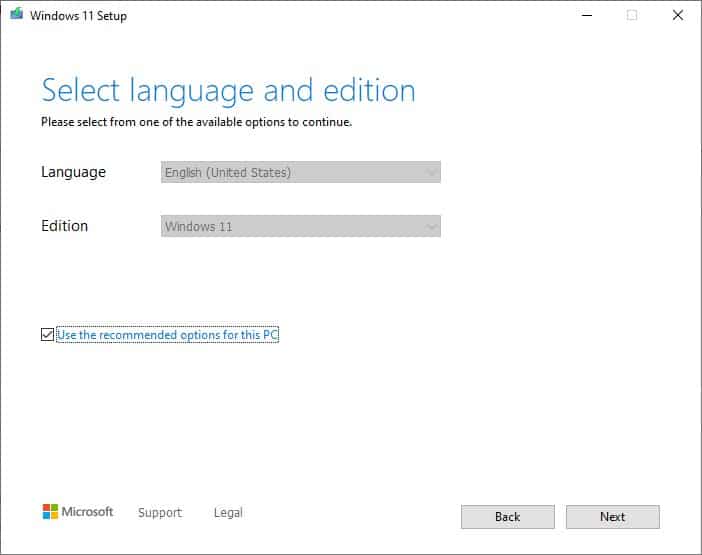The height and width of the screenshot is (555, 702).
Task: Click the Windows 11 Setup title bar icon
Action: click(x=17, y=14)
